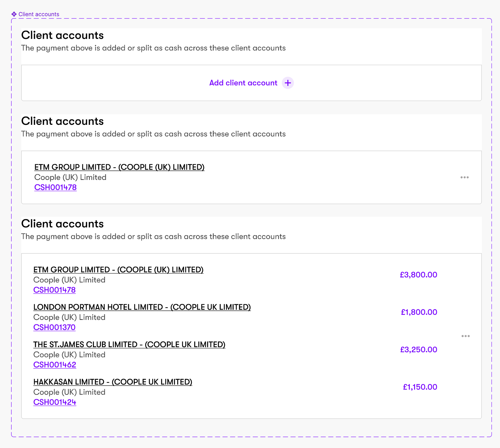Open the three-dot menu on the single ETM GROUP card
This screenshot has width=500, height=448.
464,177
